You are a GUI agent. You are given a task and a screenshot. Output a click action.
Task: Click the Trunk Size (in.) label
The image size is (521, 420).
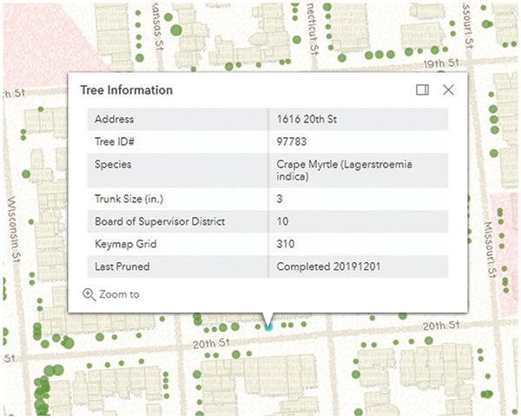(x=129, y=199)
